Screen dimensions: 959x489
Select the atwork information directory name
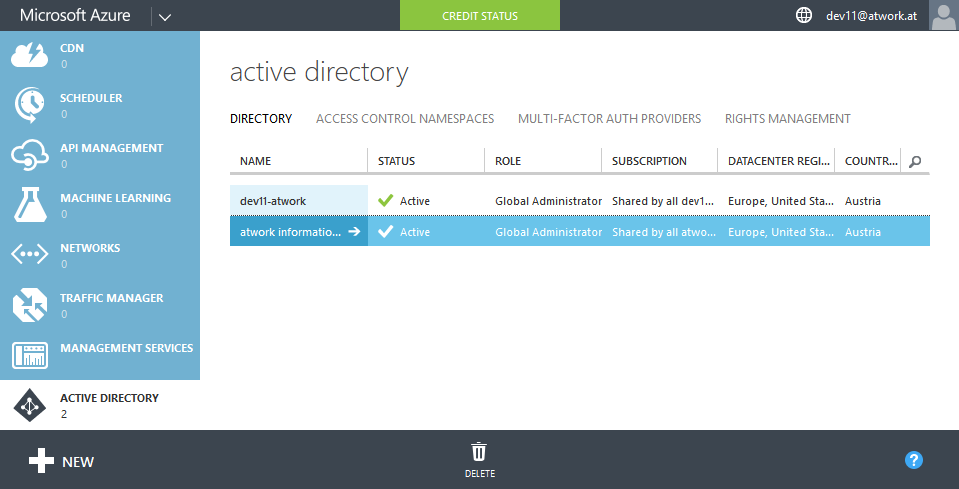(x=291, y=232)
